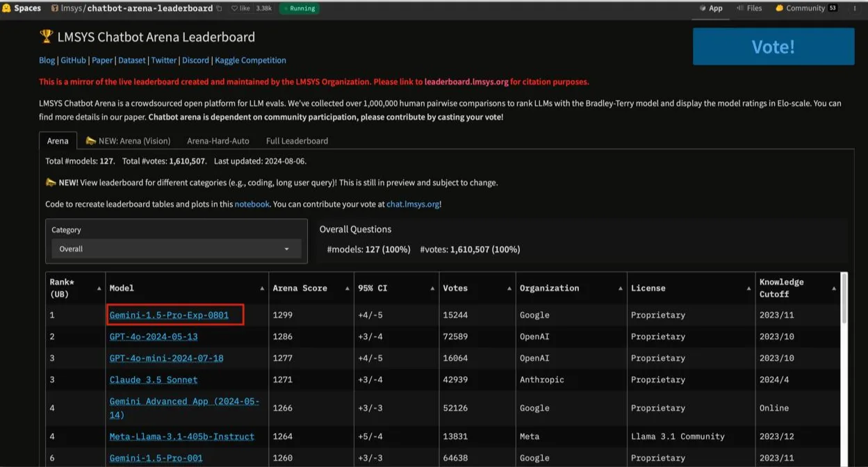868x467 pixels.
Task: Sort by Arena Score using its sort arrow
Action: 347,288
